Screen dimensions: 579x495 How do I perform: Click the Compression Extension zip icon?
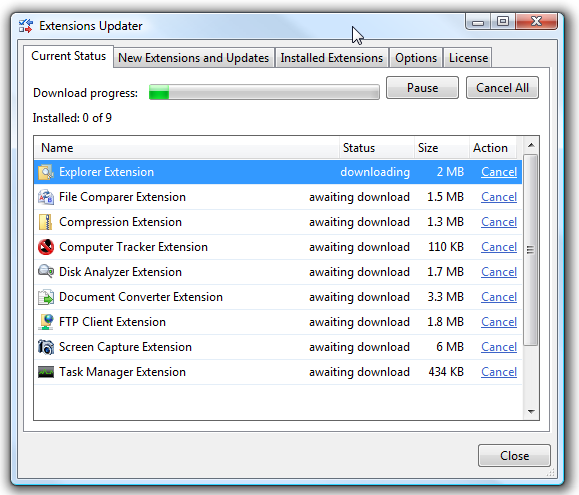click(x=46, y=222)
